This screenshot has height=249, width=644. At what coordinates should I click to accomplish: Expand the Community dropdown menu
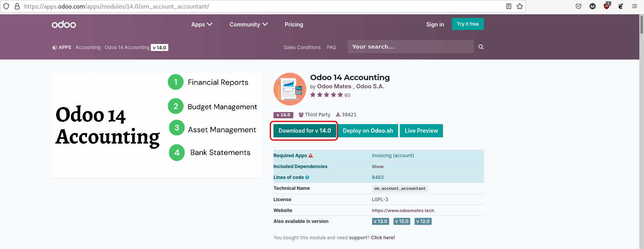(x=249, y=25)
